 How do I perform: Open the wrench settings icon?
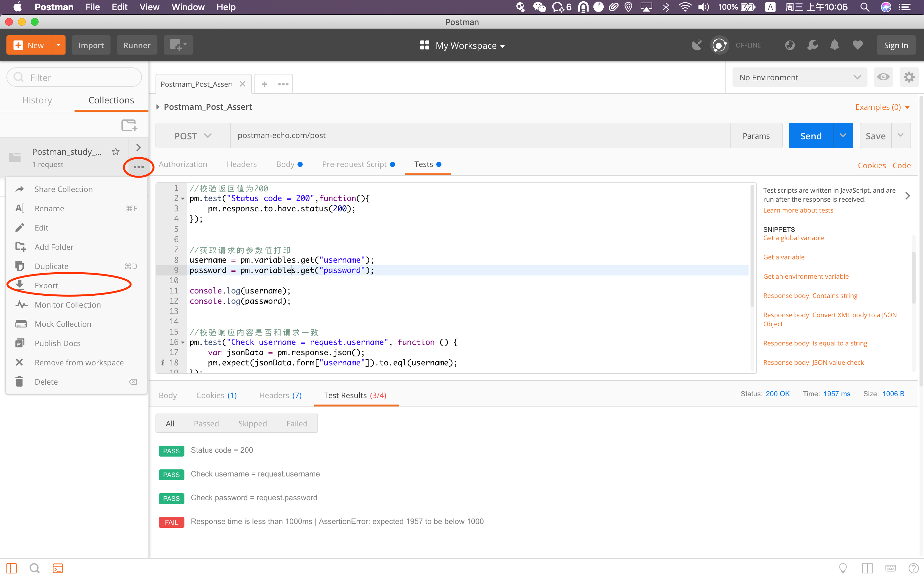point(812,45)
